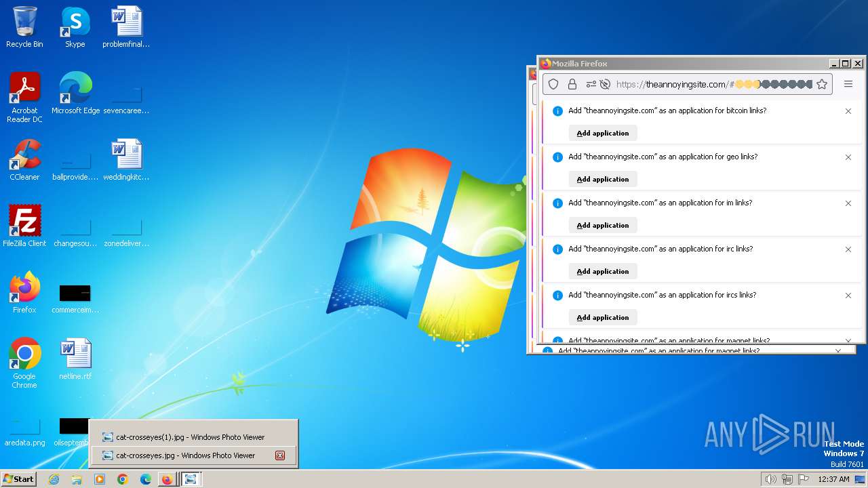The image size is (868, 488).
Task: Add application for bitcoin links
Action: 603,133
